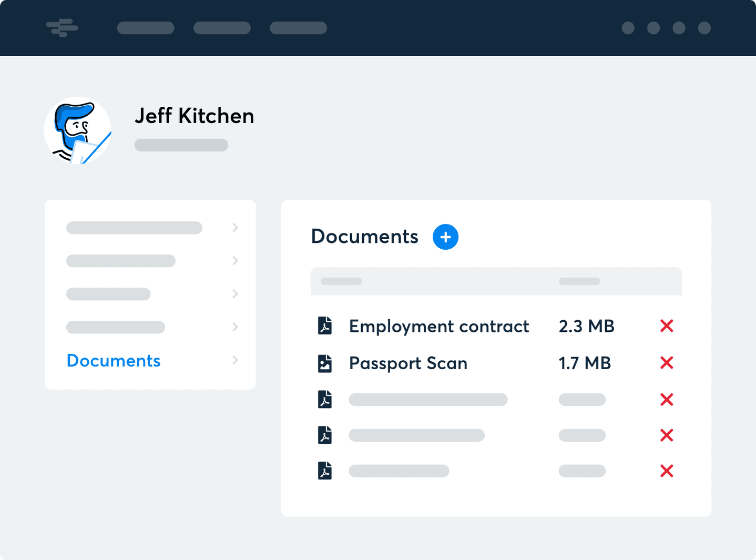Open the Employment contract file
Screen dimensions: 756x560
(x=438, y=326)
